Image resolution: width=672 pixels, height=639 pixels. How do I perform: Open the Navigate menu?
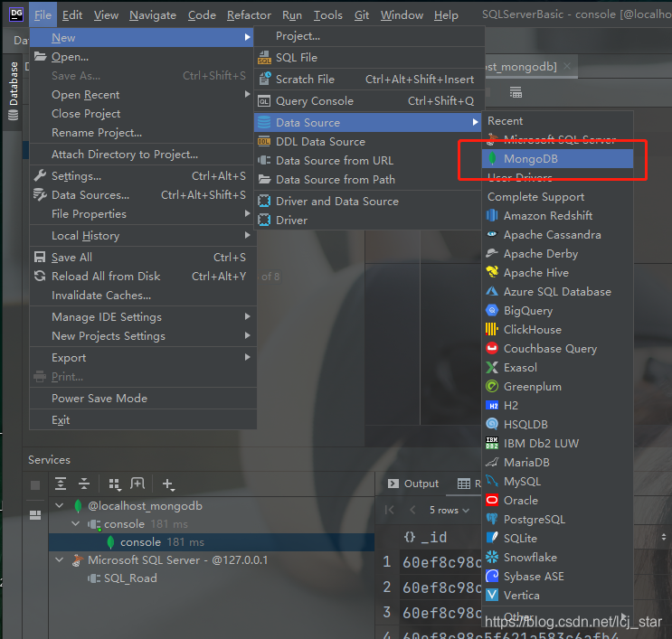[x=153, y=15]
